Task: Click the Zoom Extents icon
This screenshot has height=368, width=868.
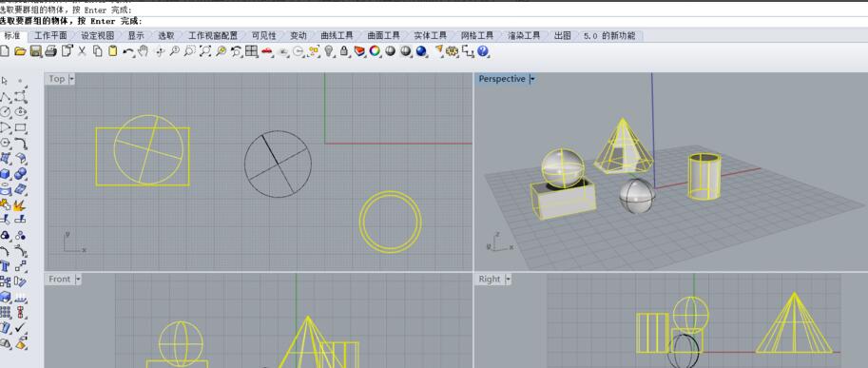Action: (205, 51)
